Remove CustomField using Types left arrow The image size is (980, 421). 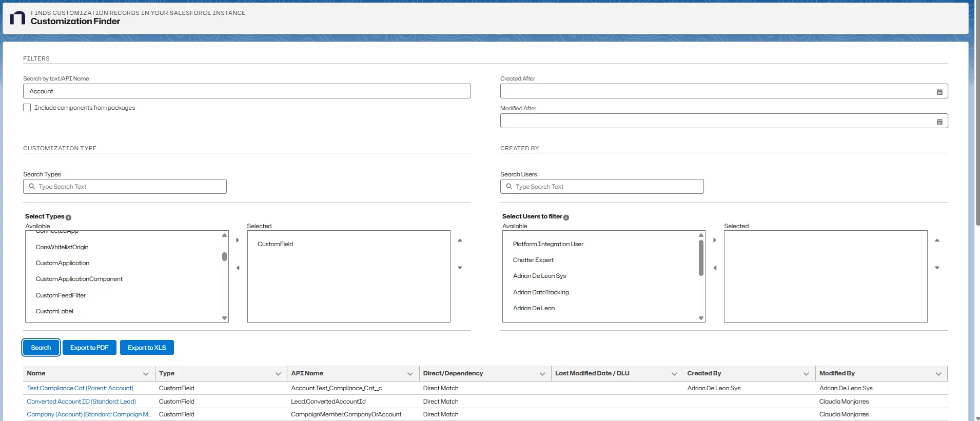tap(238, 268)
